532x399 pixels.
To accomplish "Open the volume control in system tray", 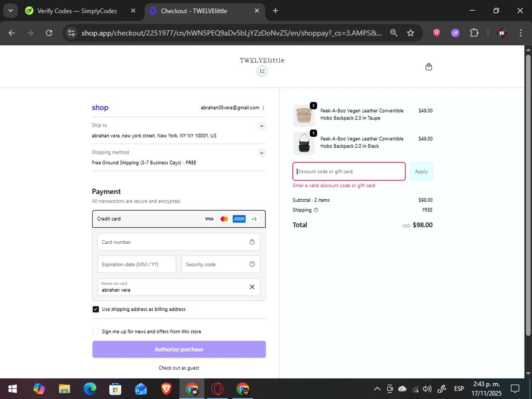I will (x=427, y=389).
